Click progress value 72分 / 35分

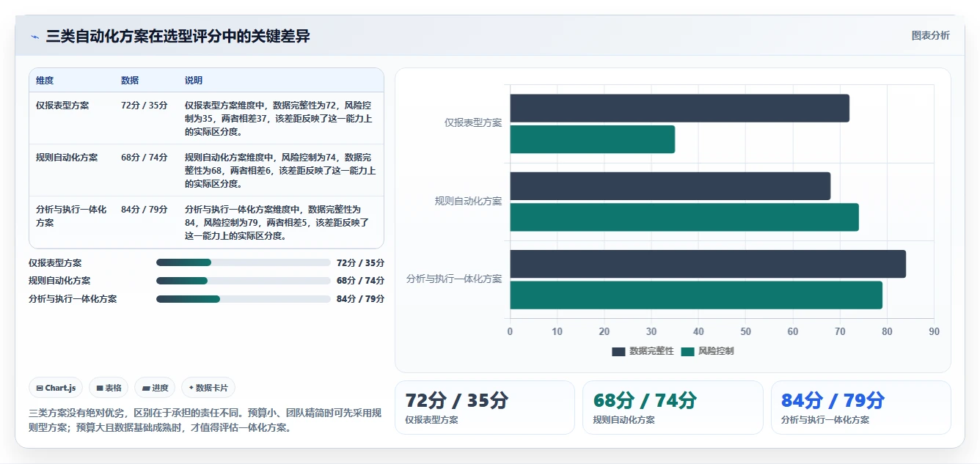360,262
